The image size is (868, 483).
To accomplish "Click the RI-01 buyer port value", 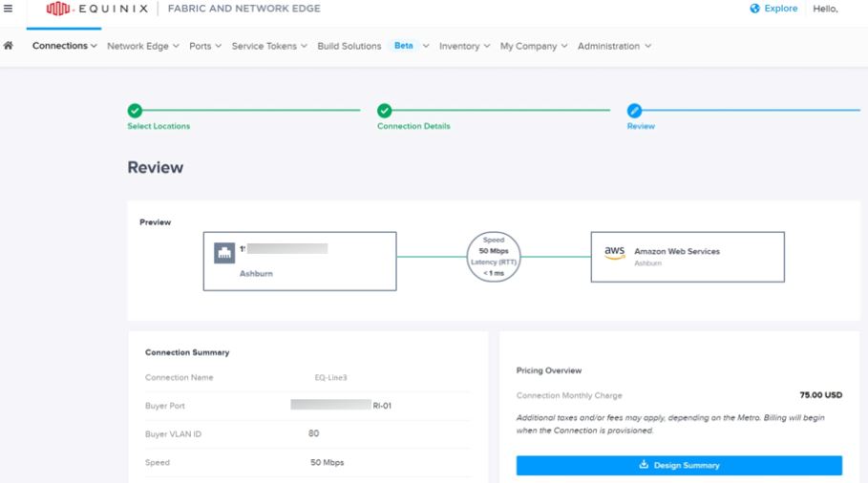I will [382, 406].
